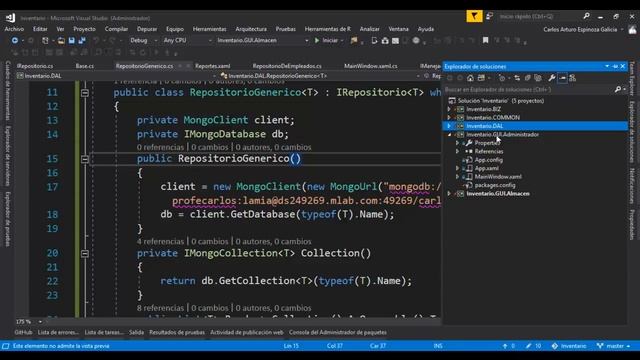Click the Collapse All icon in Solution Explorer
The height and width of the screenshot is (360, 640).
point(527,78)
